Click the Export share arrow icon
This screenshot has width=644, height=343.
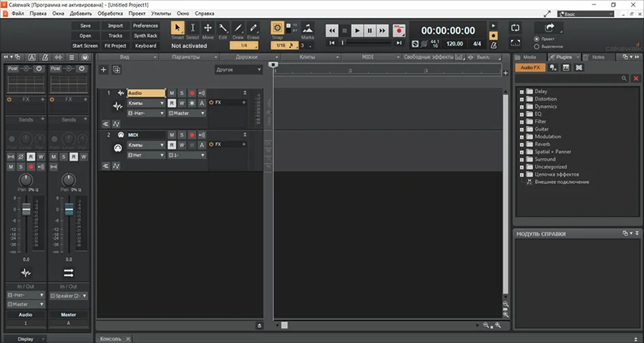point(549,28)
